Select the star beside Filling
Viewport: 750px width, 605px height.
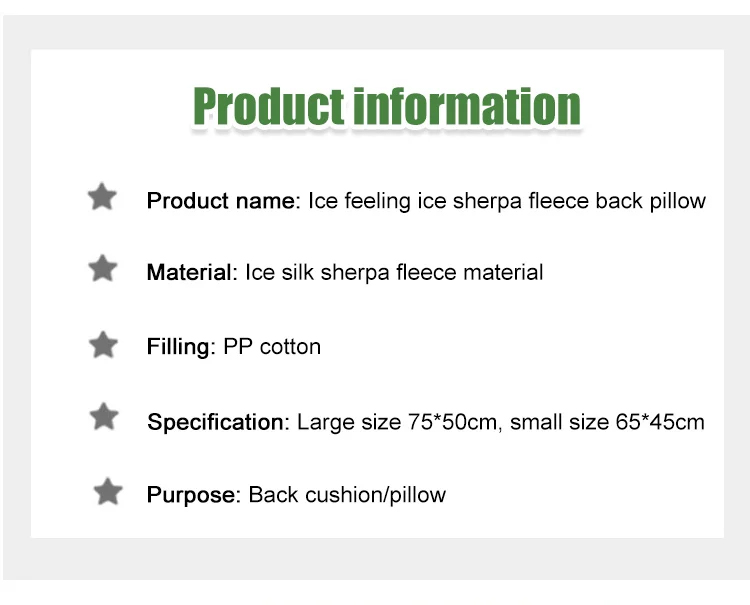[103, 345]
